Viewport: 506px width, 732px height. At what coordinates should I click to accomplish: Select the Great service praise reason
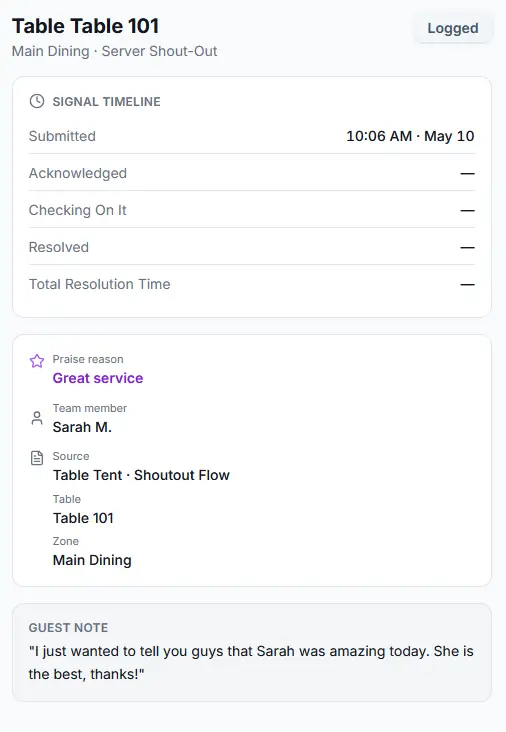click(x=98, y=378)
